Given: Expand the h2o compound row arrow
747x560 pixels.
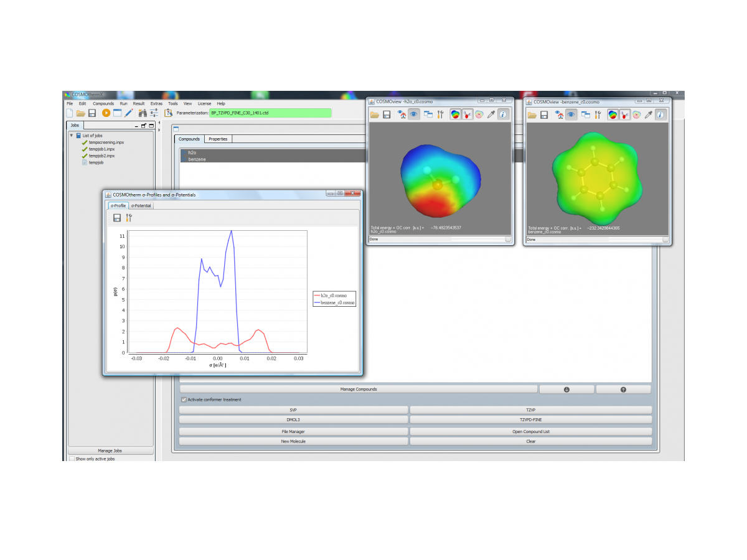Looking at the screenshot, I should 184,152.
